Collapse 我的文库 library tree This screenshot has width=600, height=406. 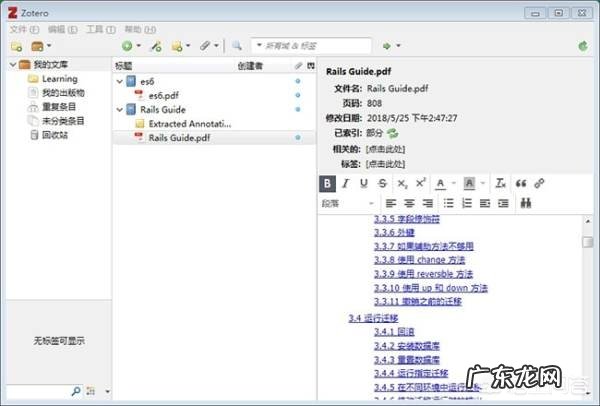coord(13,64)
